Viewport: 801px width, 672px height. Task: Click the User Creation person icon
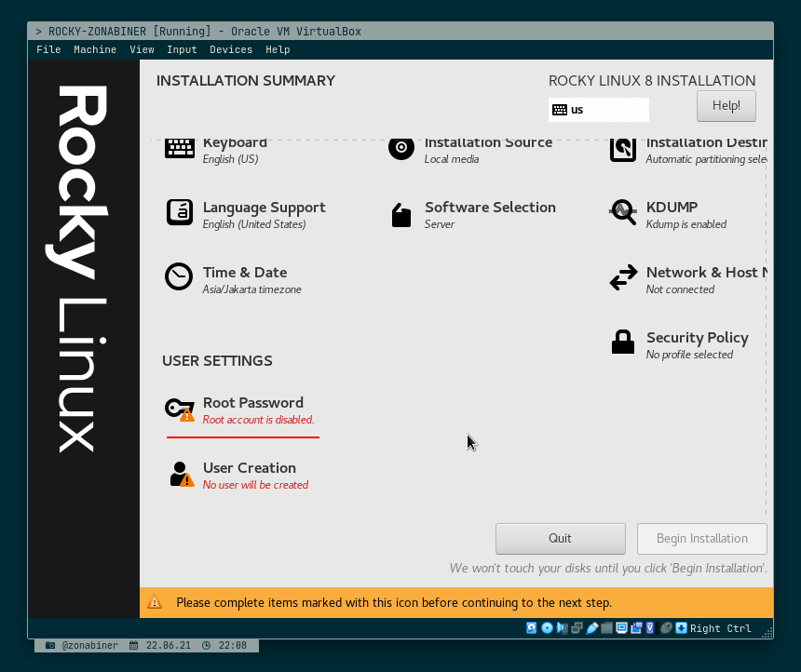pos(179,474)
